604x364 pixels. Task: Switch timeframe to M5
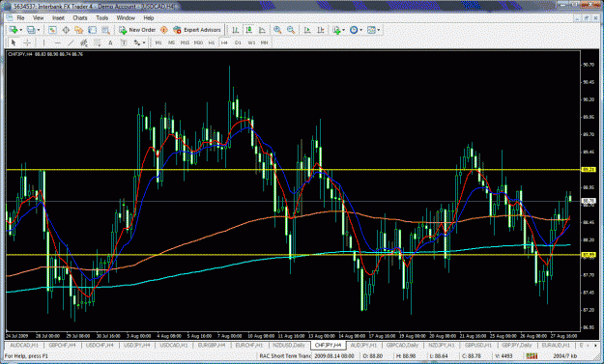[171, 42]
